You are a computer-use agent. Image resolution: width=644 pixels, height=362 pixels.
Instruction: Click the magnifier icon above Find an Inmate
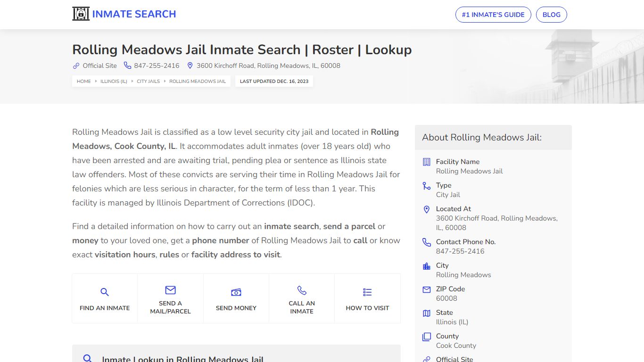105,292
